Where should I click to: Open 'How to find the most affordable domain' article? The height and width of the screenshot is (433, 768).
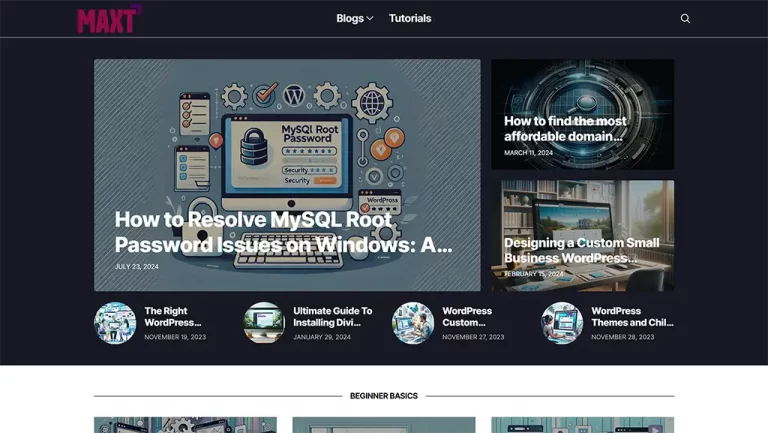(x=565, y=129)
